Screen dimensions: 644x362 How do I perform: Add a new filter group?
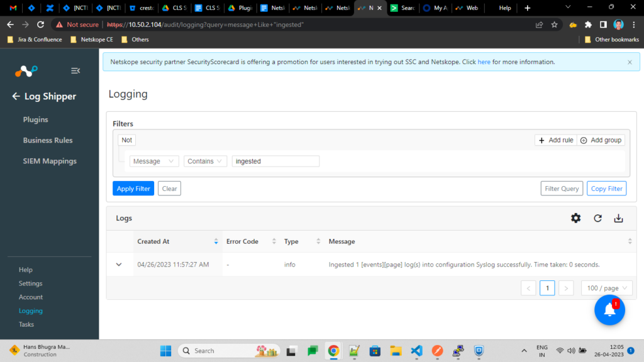pyautogui.click(x=601, y=140)
